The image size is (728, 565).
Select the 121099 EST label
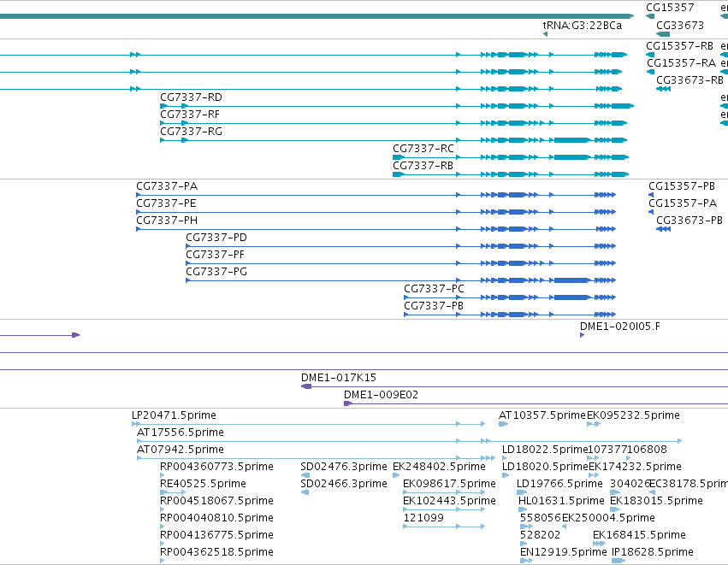pyautogui.click(x=423, y=518)
